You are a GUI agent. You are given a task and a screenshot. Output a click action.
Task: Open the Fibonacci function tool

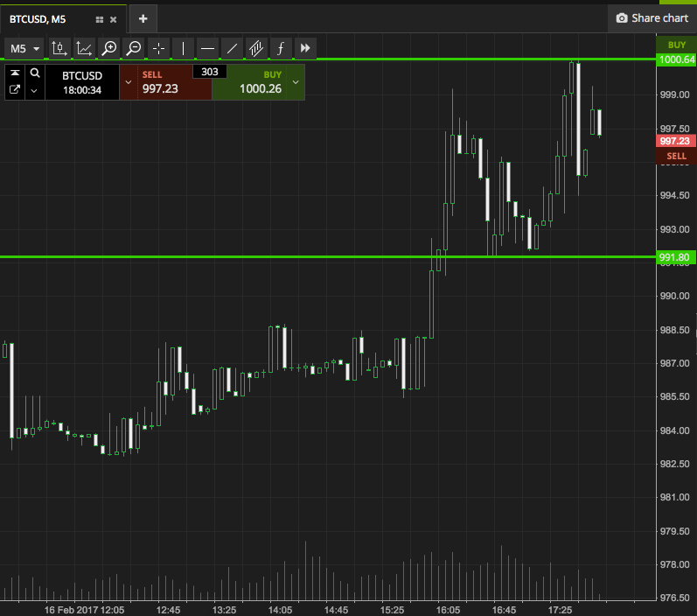click(x=281, y=48)
